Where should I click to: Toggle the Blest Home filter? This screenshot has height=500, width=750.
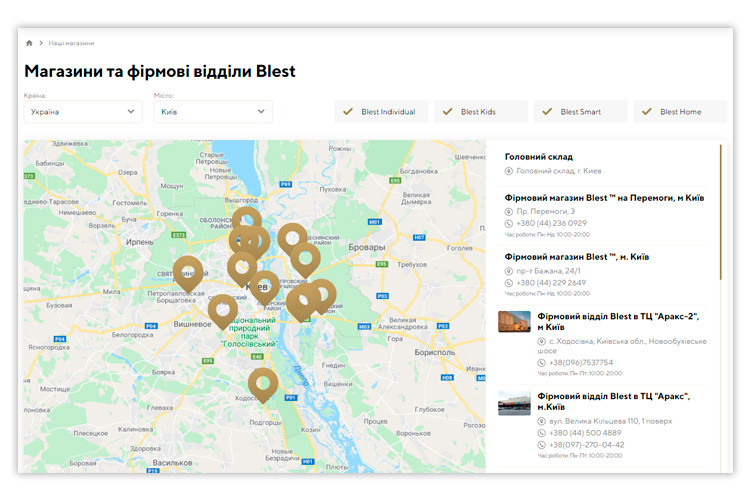coord(680,111)
